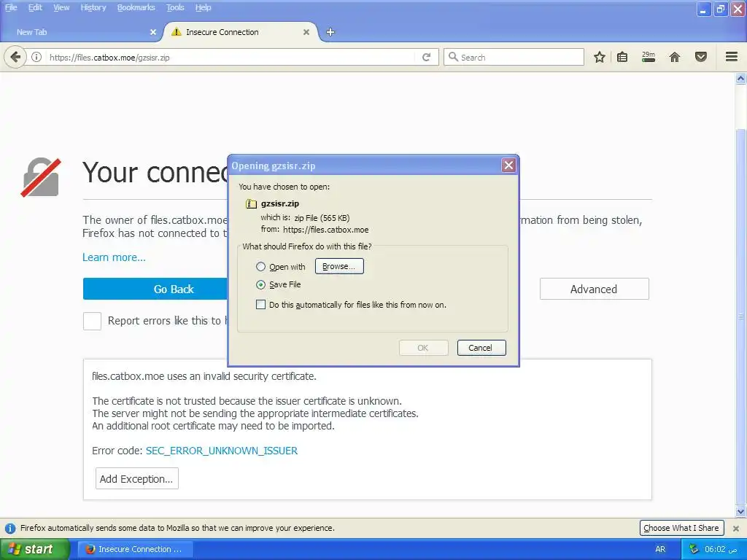Open the Edit menu
The width and height of the screenshot is (747, 560).
35,7
